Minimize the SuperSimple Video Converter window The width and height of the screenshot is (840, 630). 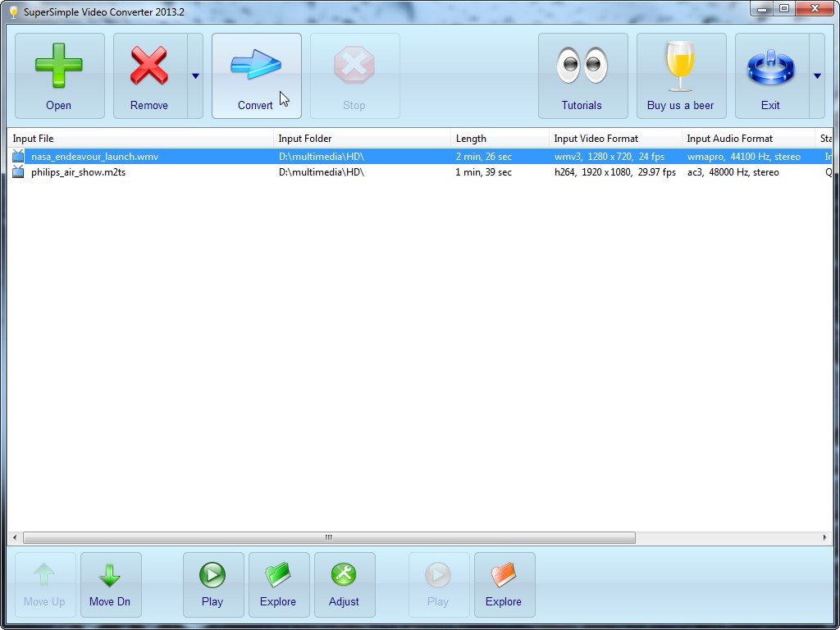coord(761,8)
